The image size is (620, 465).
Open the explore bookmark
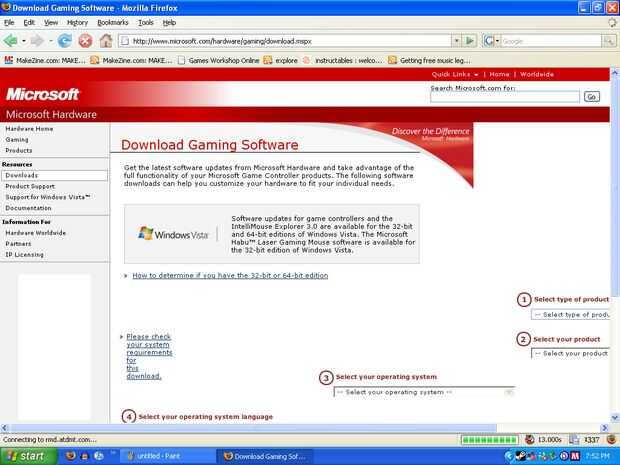tap(281, 60)
